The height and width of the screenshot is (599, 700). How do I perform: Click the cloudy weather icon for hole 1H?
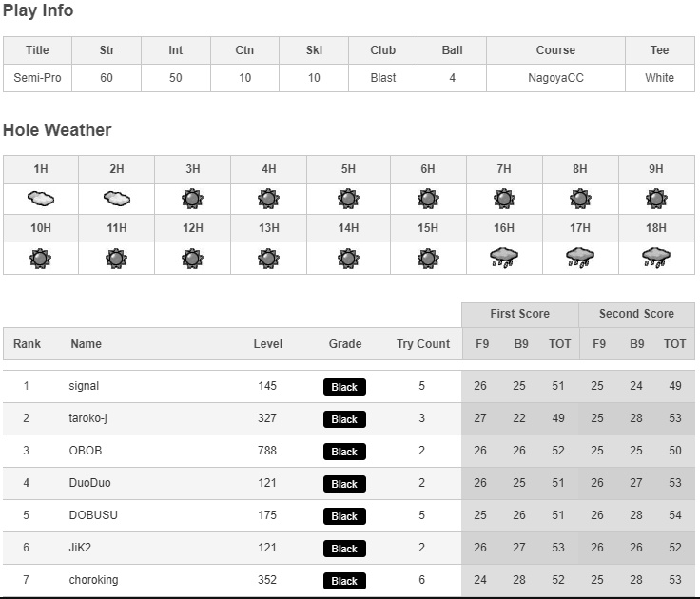coord(41,199)
